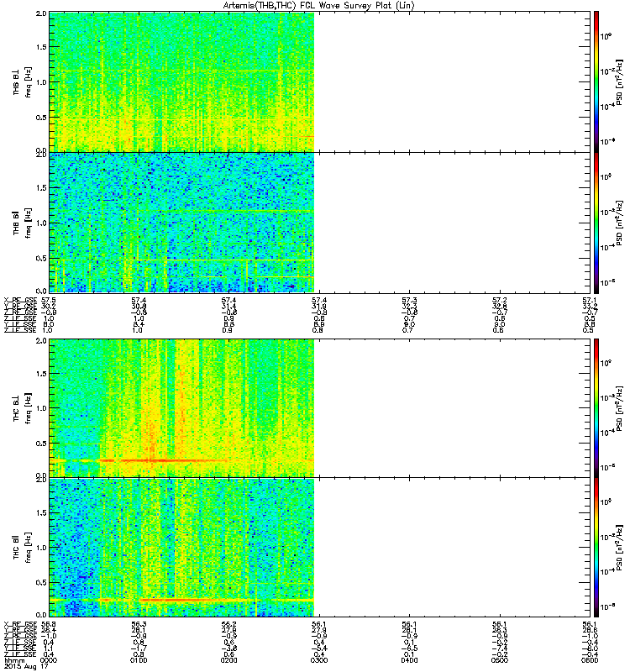Select the THC B∥ spectrogram panel
Viewport: 630px width, 672px height.
tap(320, 548)
